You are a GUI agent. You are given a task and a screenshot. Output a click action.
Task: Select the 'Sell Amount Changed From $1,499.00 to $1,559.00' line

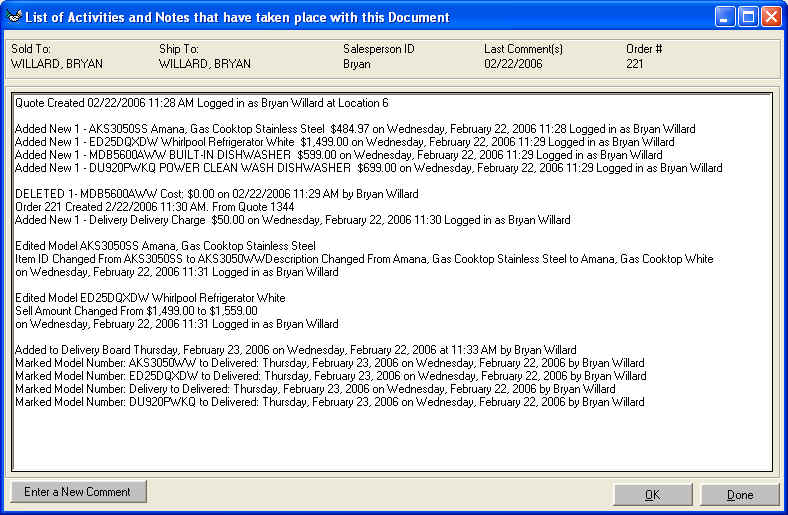(x=136, y=311)
